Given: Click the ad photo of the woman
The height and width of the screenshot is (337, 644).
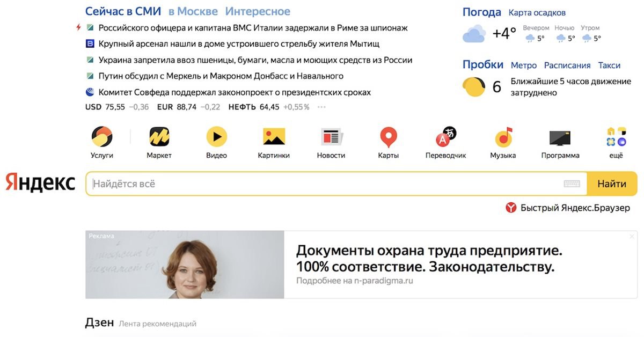Looking at the screenshot, I should [185, 265].
